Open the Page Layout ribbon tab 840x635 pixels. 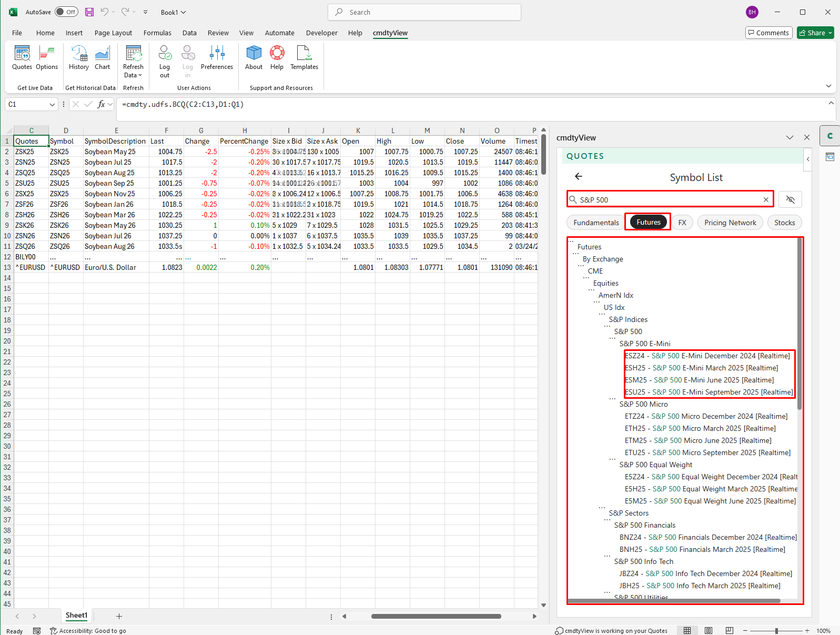pyautogui.click(x=113, y=33)
